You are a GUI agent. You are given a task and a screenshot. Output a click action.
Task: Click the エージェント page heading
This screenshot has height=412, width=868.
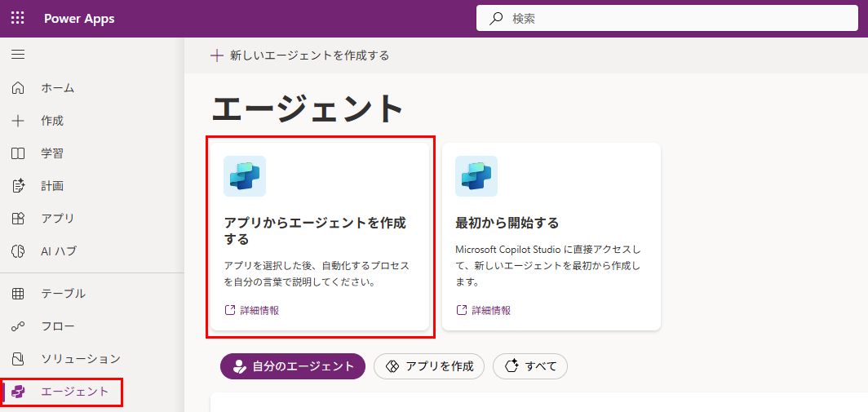pyautogui.click(x=308, y=108)
